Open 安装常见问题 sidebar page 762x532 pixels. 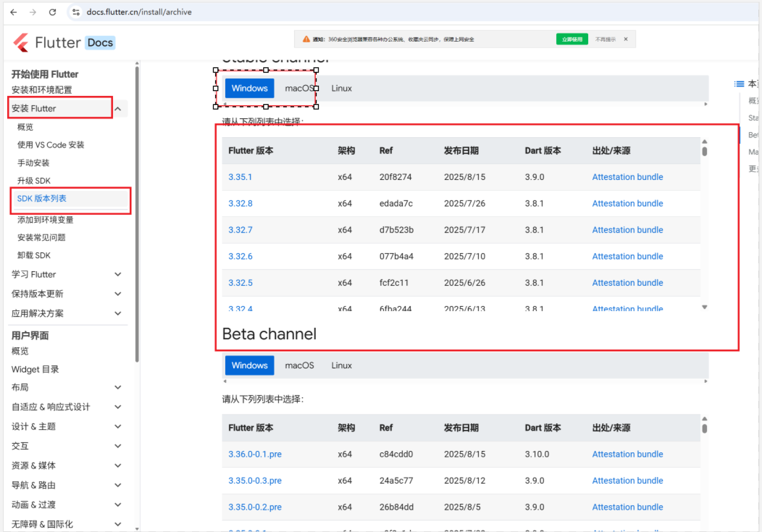coord(41,237)
